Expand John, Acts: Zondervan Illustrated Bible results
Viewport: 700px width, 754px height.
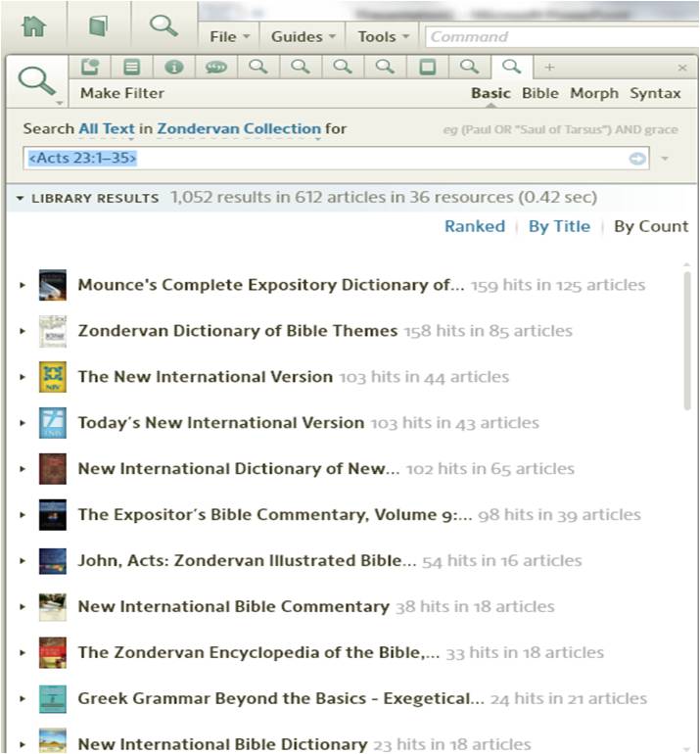pos(23,561)
